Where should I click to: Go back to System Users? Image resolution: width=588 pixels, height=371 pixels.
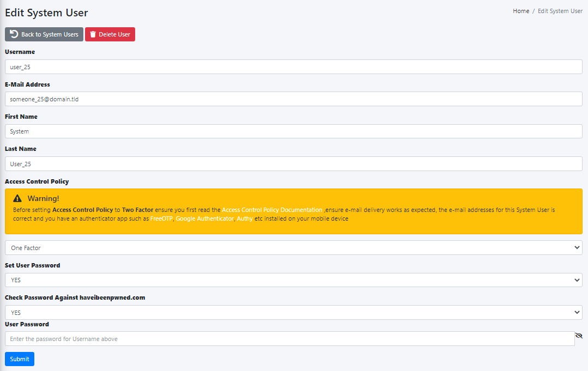click(x=44, y=34)
